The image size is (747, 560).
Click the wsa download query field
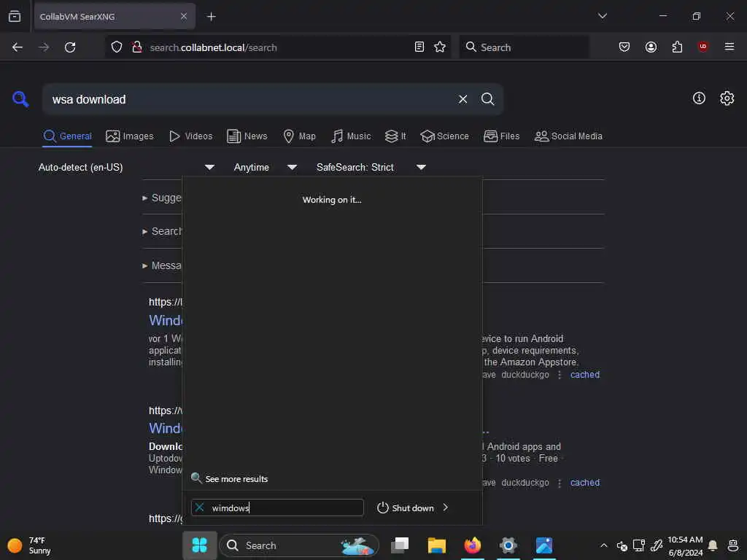tap(248, 99)
